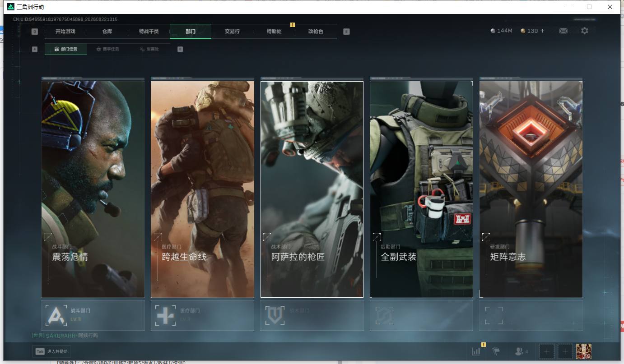Click the arrow icon on the 矩阵意志 card
This screenshot has height=364, width=624.
coord(486,237)
